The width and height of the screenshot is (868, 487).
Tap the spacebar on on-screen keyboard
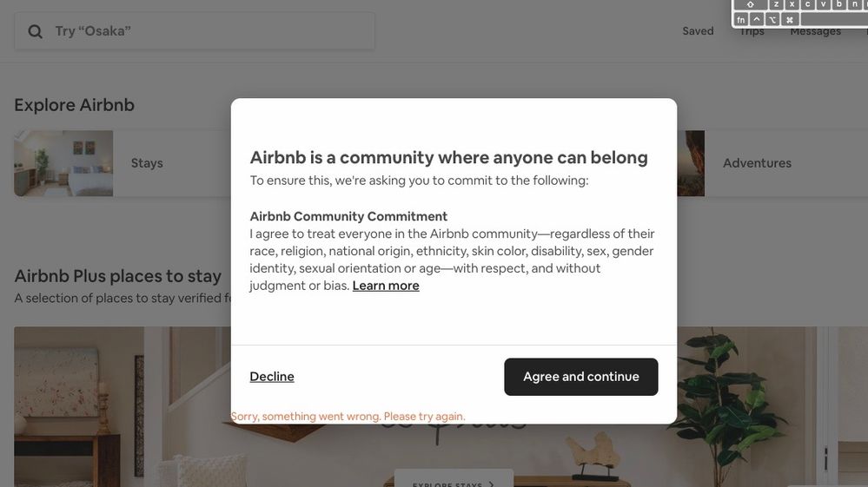[x=834, y=19]
